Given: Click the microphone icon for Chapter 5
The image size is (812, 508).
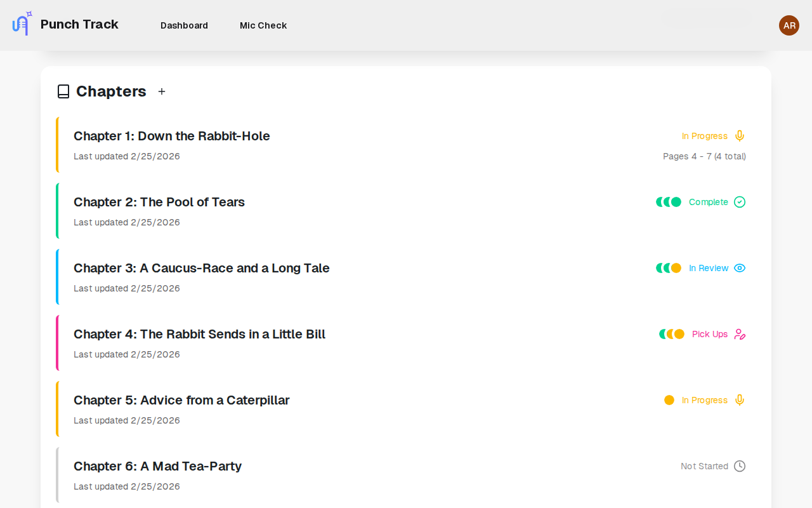Looking at the screenshot, I should pos(739,400).
